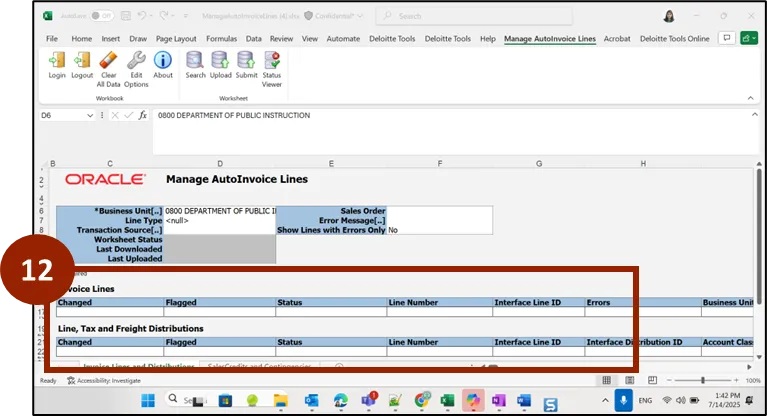The width and height of the screenshot is (767, 416).
Task: Click the Submit icon
Action: click(x=246, y=64)
